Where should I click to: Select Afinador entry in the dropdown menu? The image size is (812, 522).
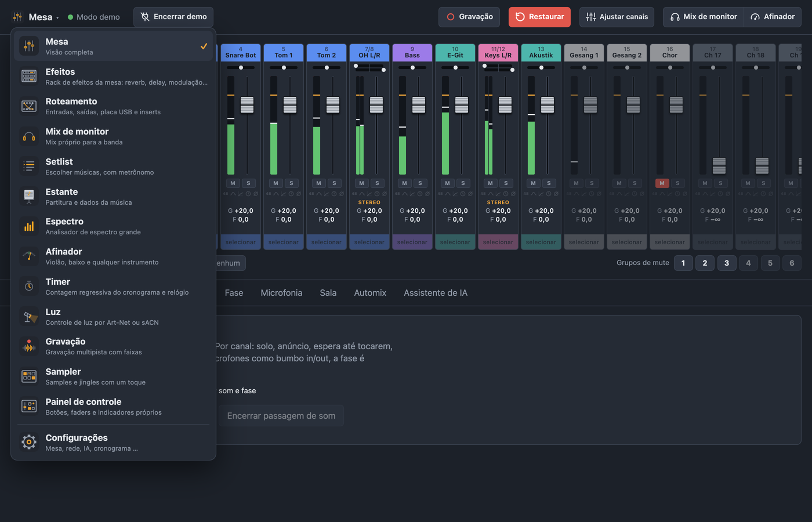113,256
